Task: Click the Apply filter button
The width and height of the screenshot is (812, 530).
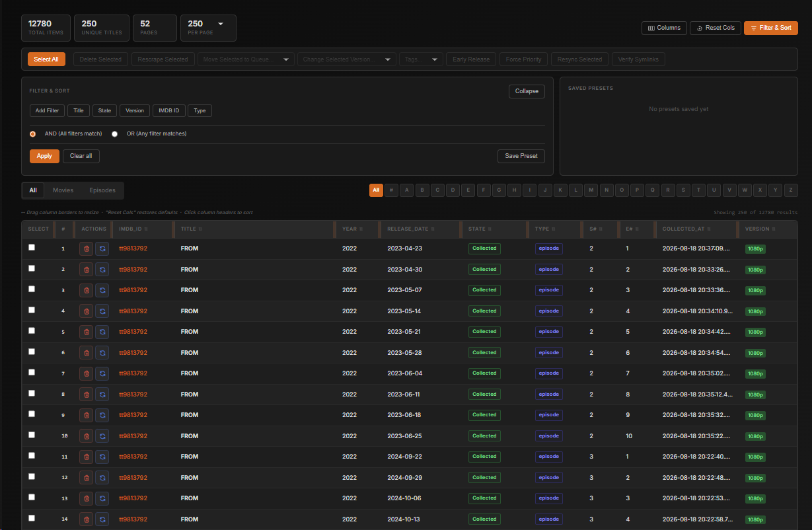Action: [x=44, y=156]
